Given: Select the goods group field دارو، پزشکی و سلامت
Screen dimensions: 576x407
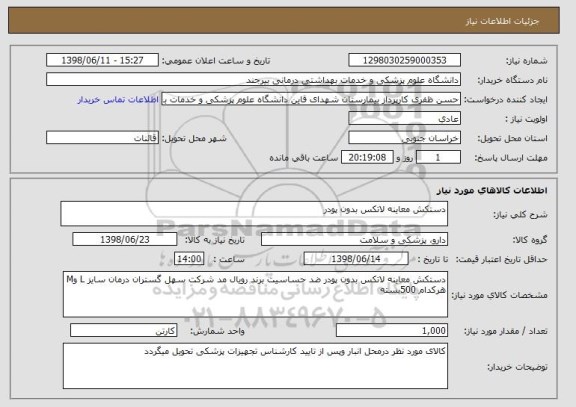Looking at the screenshot, I should point(354,239).
